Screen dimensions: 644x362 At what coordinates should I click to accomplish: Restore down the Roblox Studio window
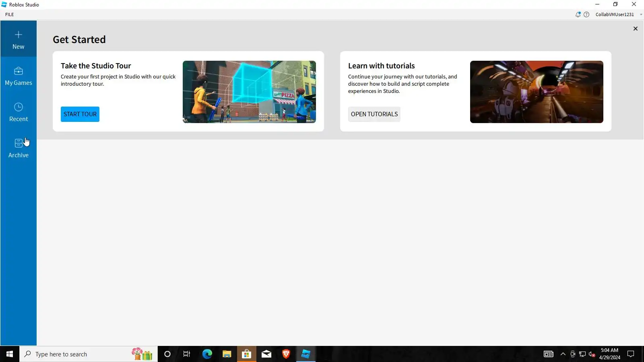(615, 4)
